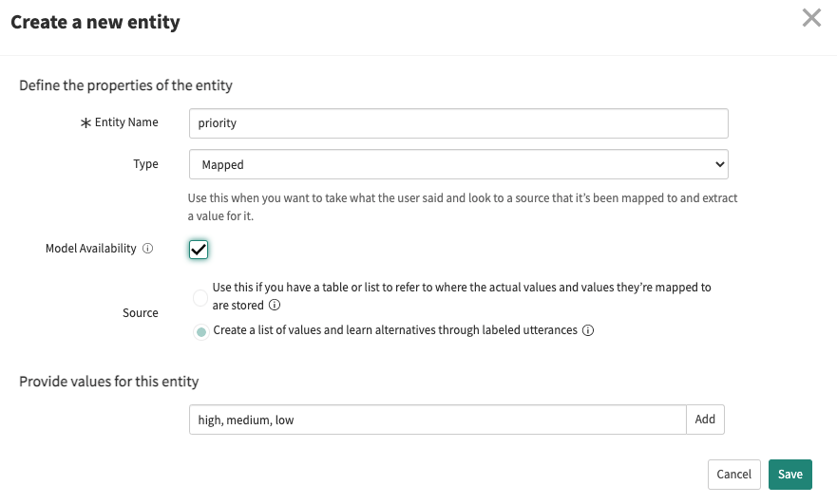
Task: Click the Add button next to values field
Action: (x=705, y=420)
